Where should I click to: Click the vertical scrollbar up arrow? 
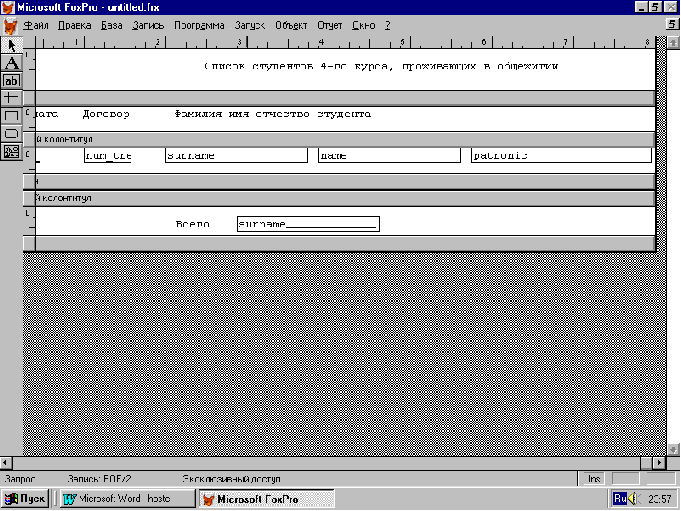(673, 43)
